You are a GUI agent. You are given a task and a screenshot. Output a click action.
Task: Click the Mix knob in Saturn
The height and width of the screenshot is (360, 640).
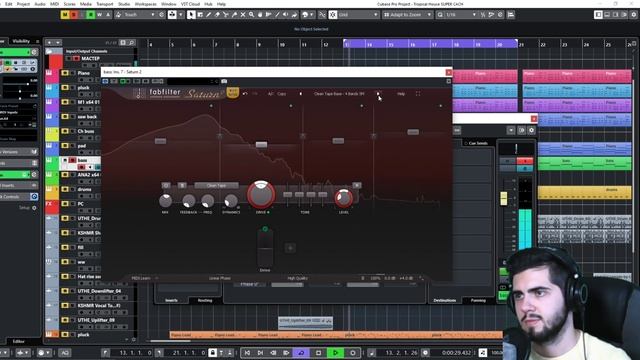[x=165, y=200]
